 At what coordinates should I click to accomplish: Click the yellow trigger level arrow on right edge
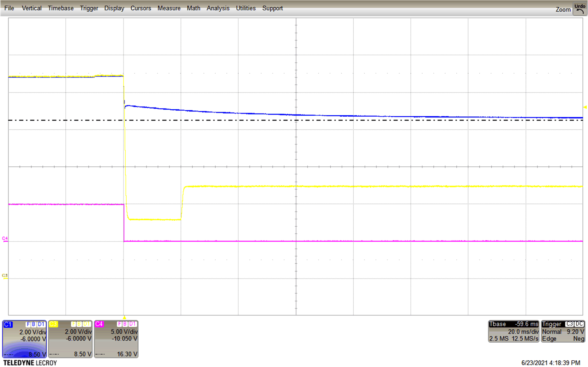584,106
